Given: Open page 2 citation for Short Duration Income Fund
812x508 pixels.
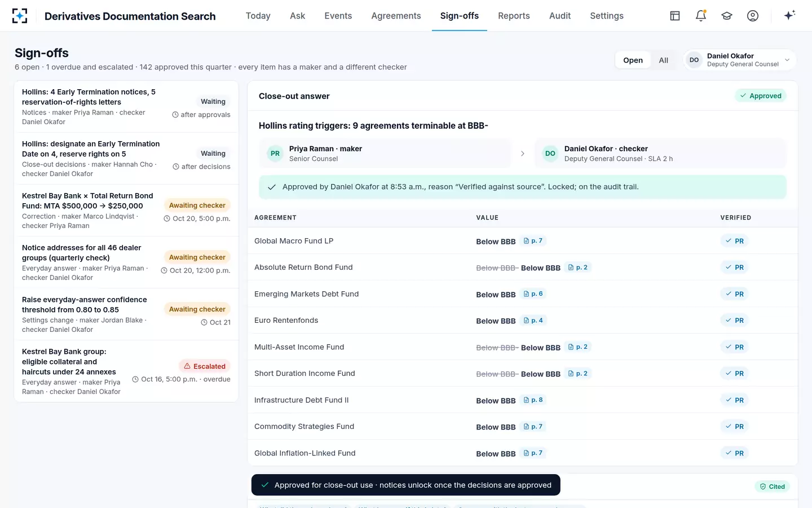Looking at the screenshot, I should pyautogui.click(x=578, y=374).
